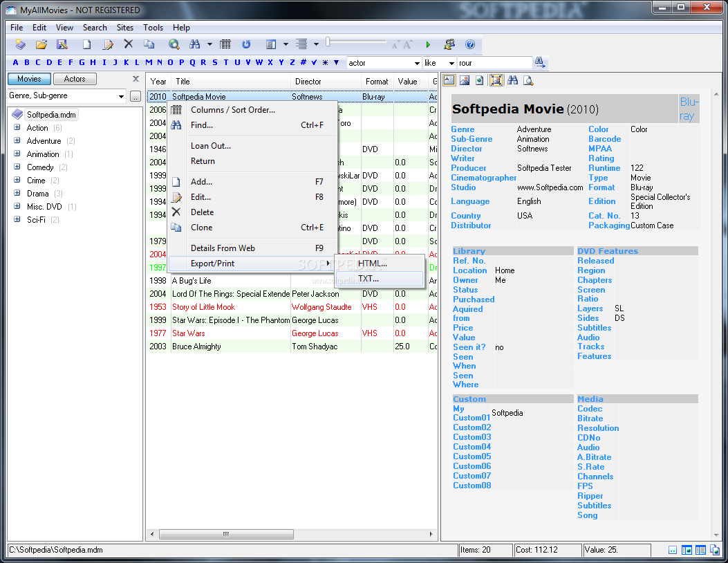Click the green play arrow icon

click(428, 44)
